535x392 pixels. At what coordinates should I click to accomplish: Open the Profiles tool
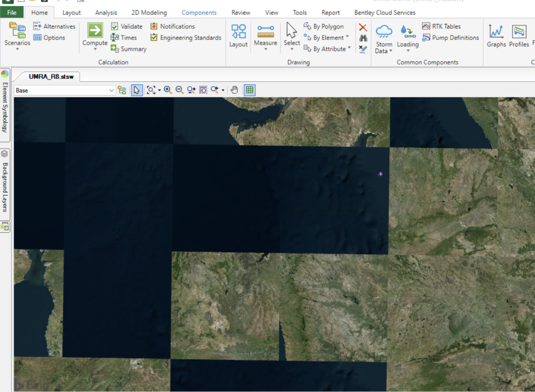pos(519,36)
